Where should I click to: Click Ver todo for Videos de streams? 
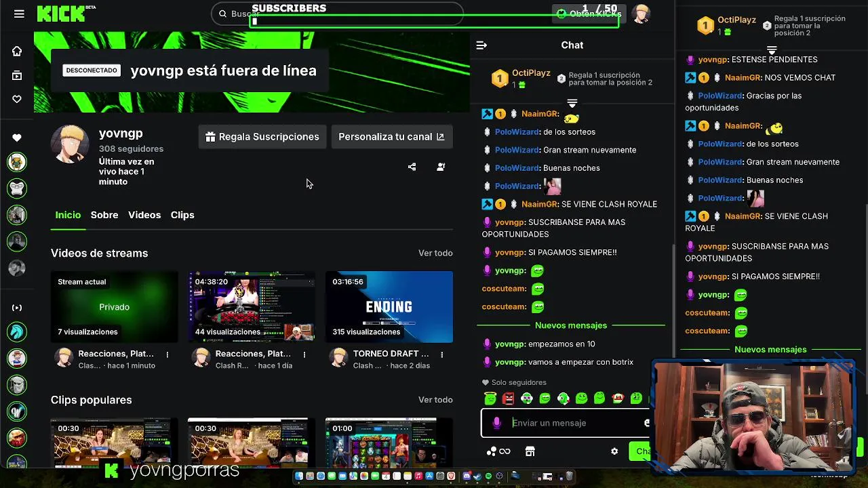pyautogui.click(x=435, y=253)
